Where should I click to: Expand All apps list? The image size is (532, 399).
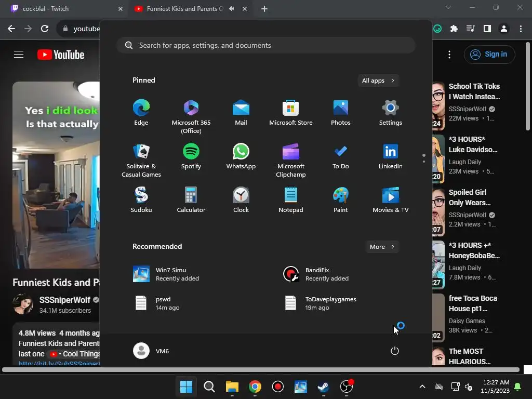(378, 81)
